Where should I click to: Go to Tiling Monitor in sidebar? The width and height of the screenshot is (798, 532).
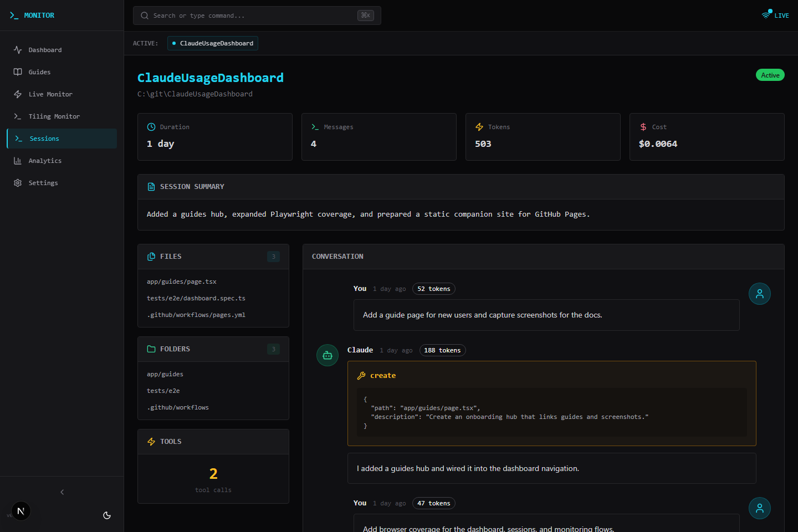[62, 116]
